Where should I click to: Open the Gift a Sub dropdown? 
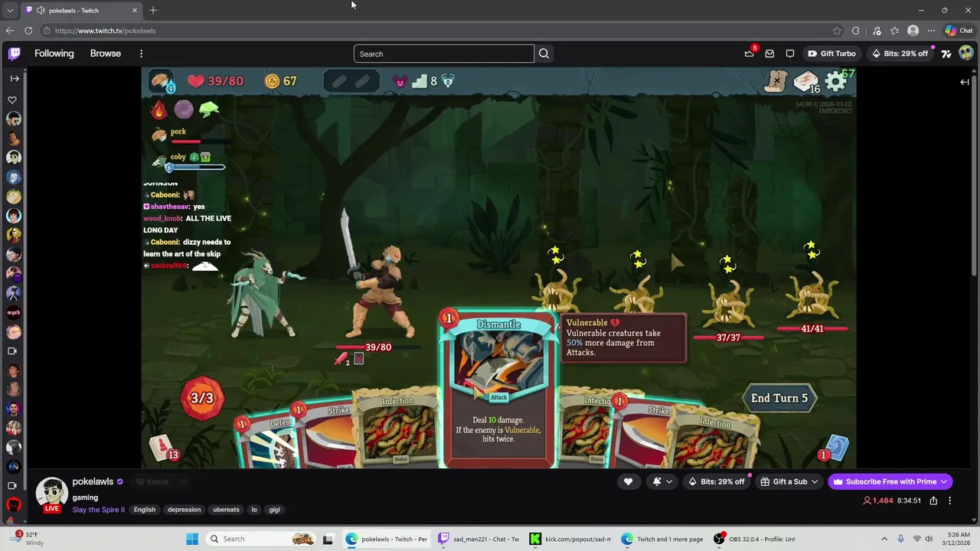click(x=789, y=481)
